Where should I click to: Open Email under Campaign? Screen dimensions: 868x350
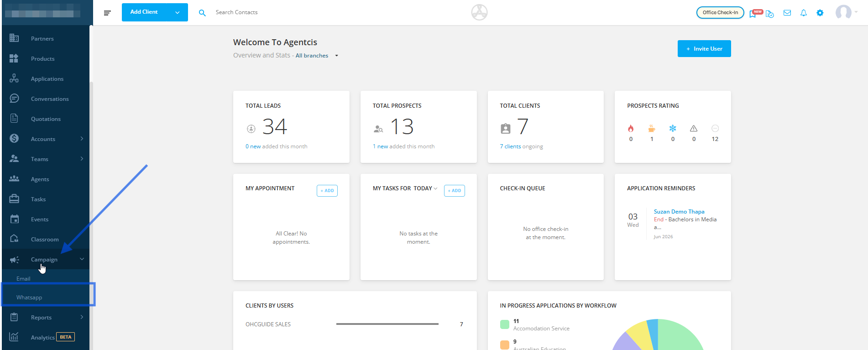23,278
